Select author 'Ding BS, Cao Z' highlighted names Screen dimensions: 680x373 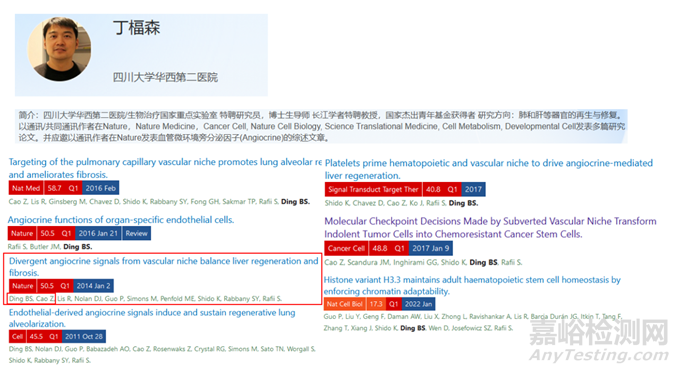31,299
